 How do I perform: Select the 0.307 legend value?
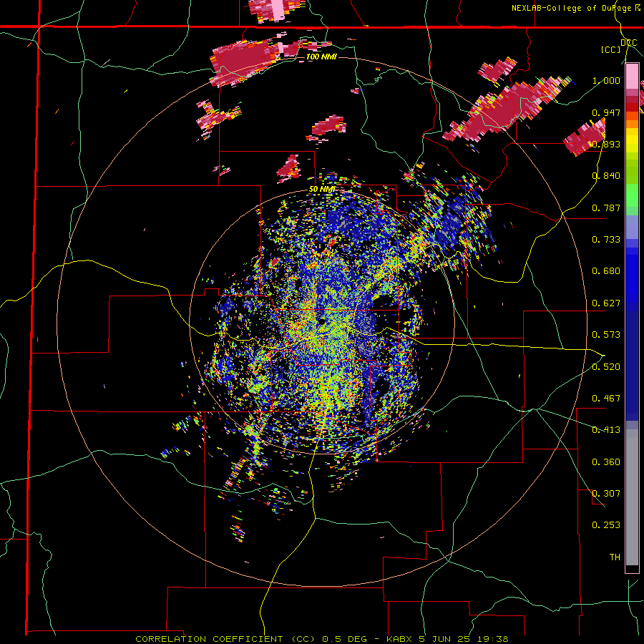pos(606,494)
